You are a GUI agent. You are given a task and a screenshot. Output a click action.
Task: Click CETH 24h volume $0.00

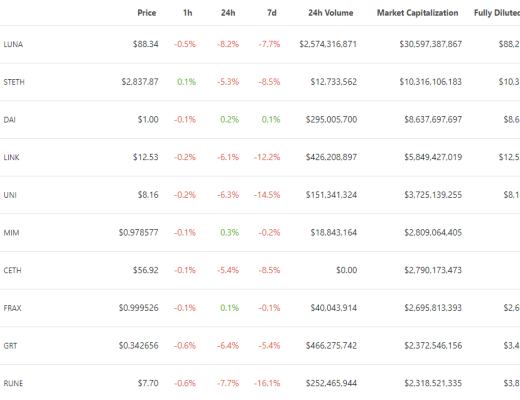[x=347, y=270]
